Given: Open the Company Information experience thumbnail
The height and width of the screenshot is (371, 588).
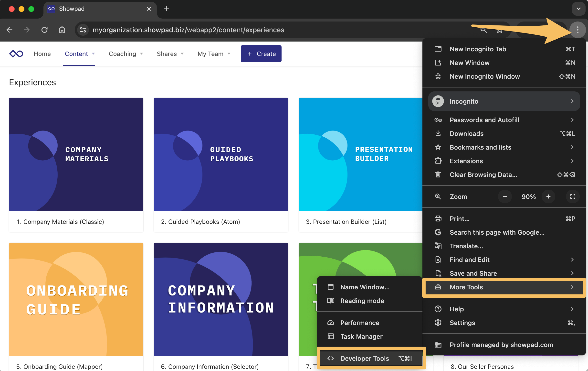Looking at the screenshot, I should [221, 299].
